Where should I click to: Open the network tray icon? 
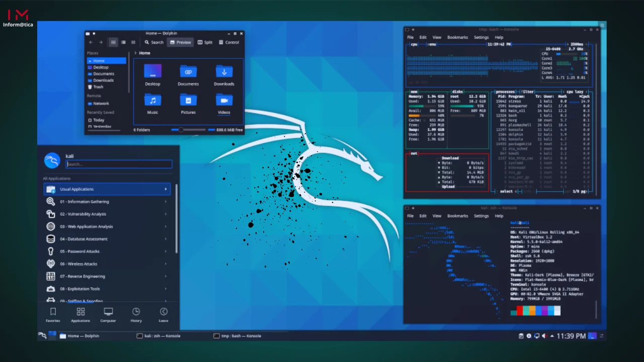coord(537,336)
